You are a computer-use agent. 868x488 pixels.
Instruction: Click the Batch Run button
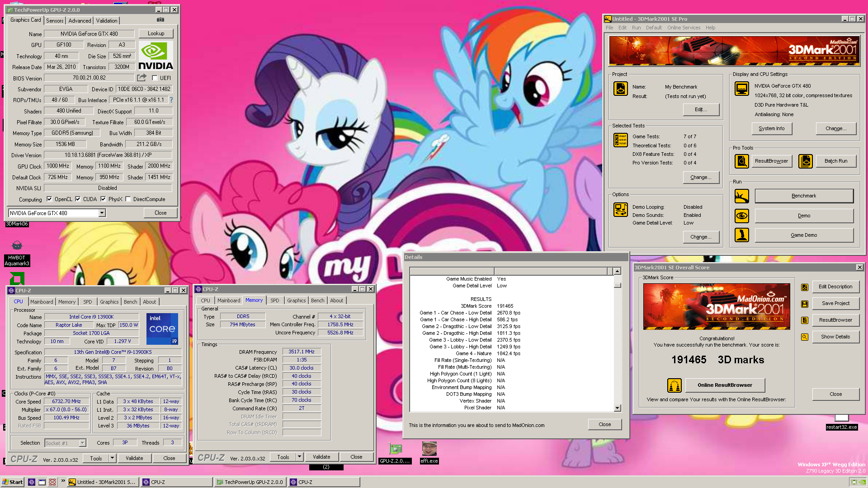pos(836,161)
